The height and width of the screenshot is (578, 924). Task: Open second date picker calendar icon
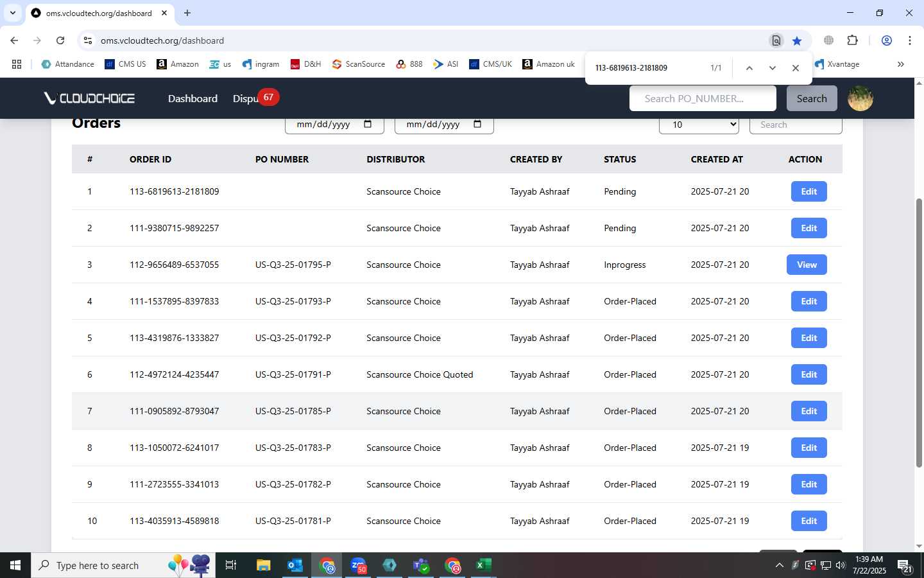477,124
